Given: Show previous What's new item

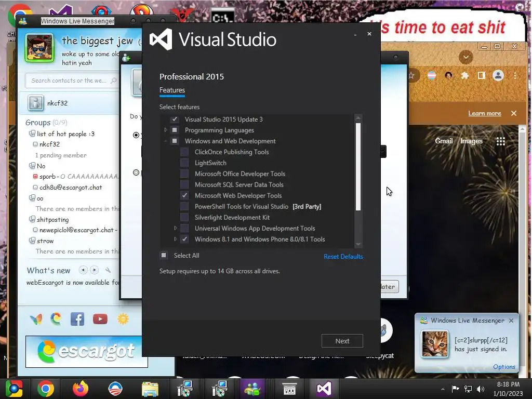Looking at the screenshot, I should tap(83, 270).
